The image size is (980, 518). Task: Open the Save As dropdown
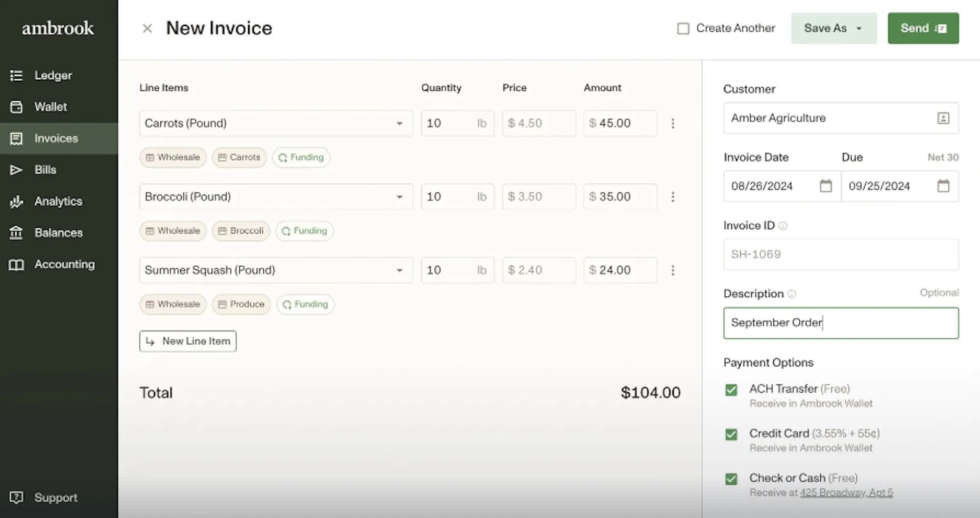(834, 28)
